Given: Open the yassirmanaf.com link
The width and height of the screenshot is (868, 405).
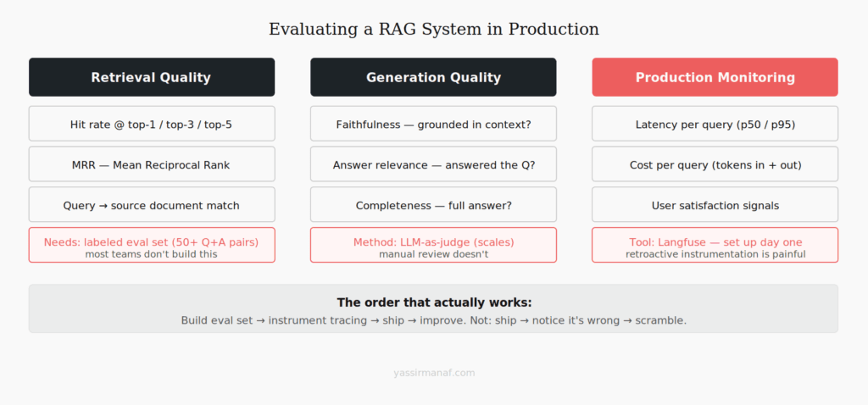Looking at the screenshot, I should [434, 373].
